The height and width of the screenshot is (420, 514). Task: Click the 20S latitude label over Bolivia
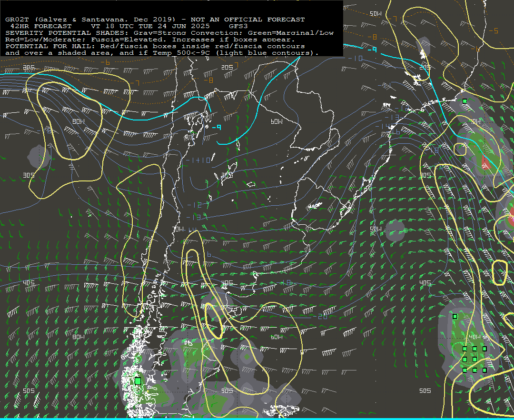coord(227,67)
